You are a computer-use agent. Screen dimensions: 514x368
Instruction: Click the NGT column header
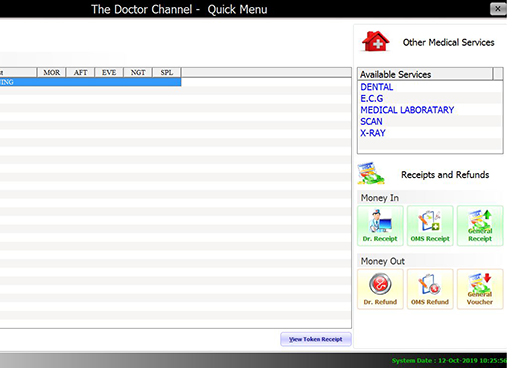[x=138, y=72]
